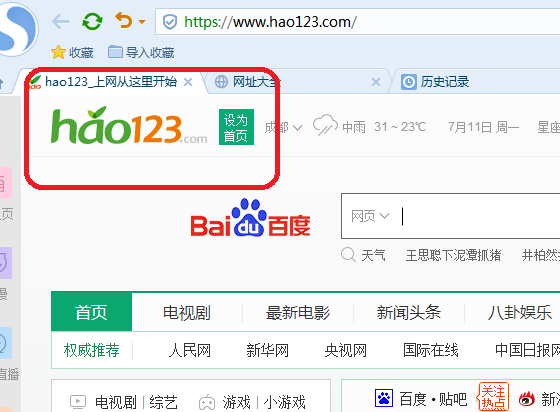The image size is (560, 412).
Task: Select the 电视剧 navigation tab
Action: click(x=187, y=312)
